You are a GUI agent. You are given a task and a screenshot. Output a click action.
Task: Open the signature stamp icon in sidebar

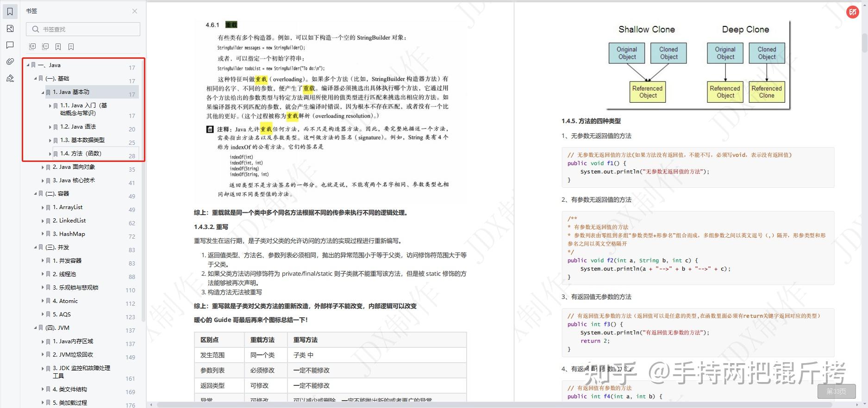[x=10, y=78]
